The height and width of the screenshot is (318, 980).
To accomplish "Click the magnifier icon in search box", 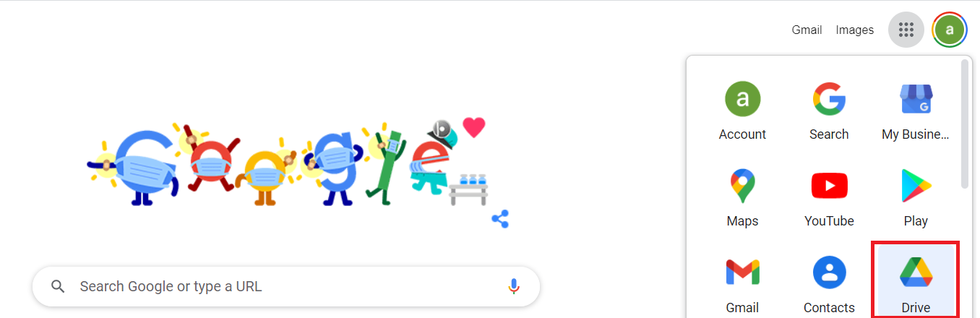I will click(x=59, y=286).
